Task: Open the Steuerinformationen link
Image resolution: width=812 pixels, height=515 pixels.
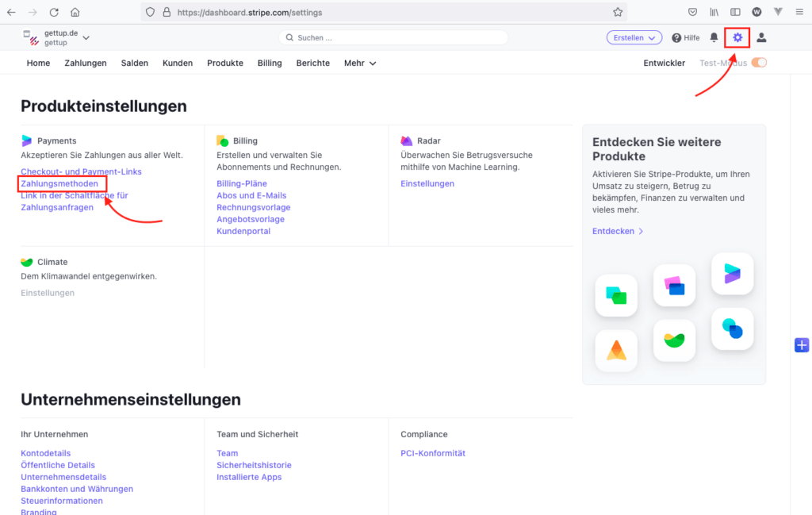Action: pos(62,501)
